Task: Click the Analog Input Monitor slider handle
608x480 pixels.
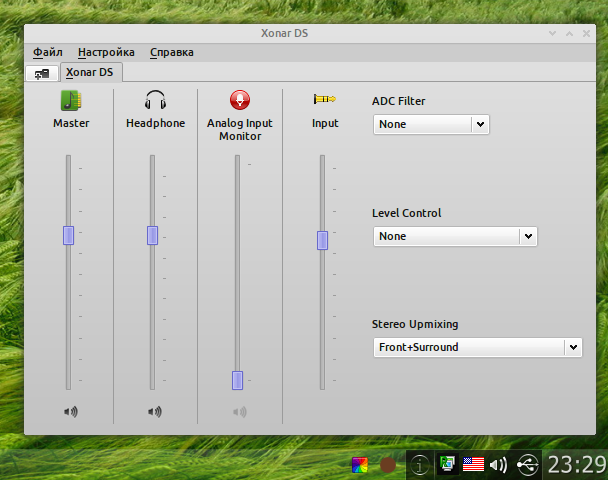Action: point(237,380)
